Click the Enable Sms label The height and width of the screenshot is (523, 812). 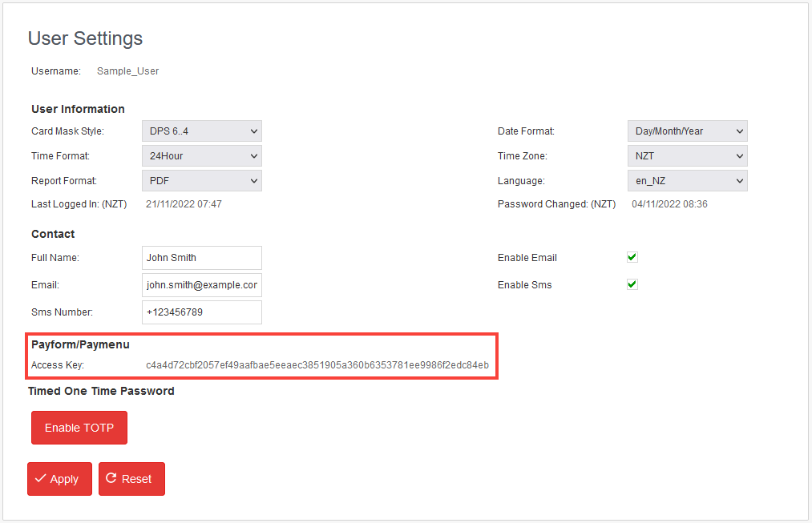(x=524, y=285)
